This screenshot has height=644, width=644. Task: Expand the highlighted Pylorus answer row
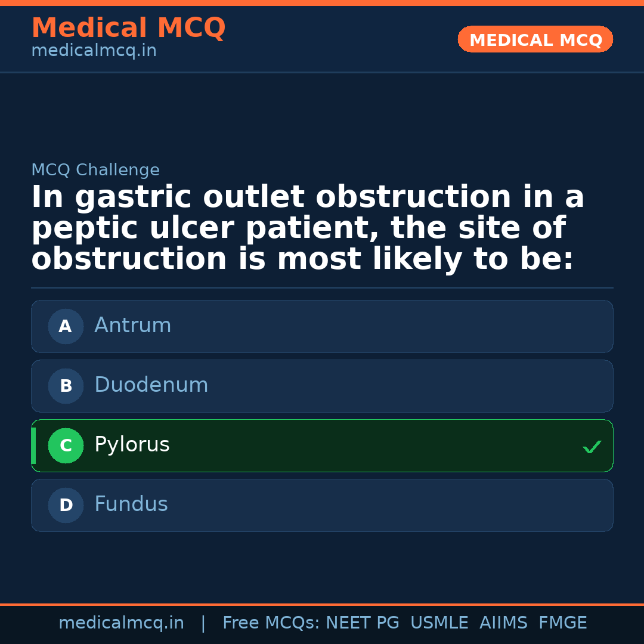pyautogui.click(x=322, y=445)
